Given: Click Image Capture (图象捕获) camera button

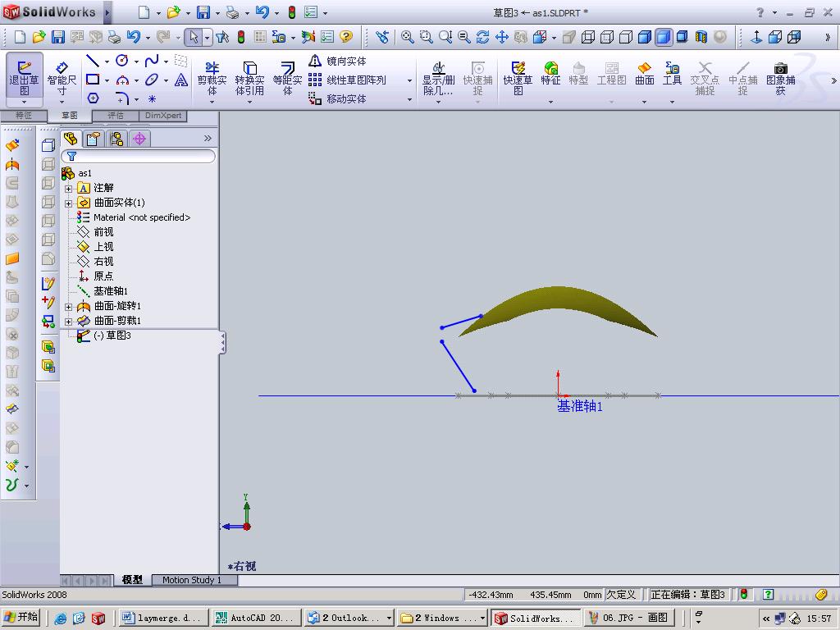Looking at the screenshot, I should click(781, 78).
